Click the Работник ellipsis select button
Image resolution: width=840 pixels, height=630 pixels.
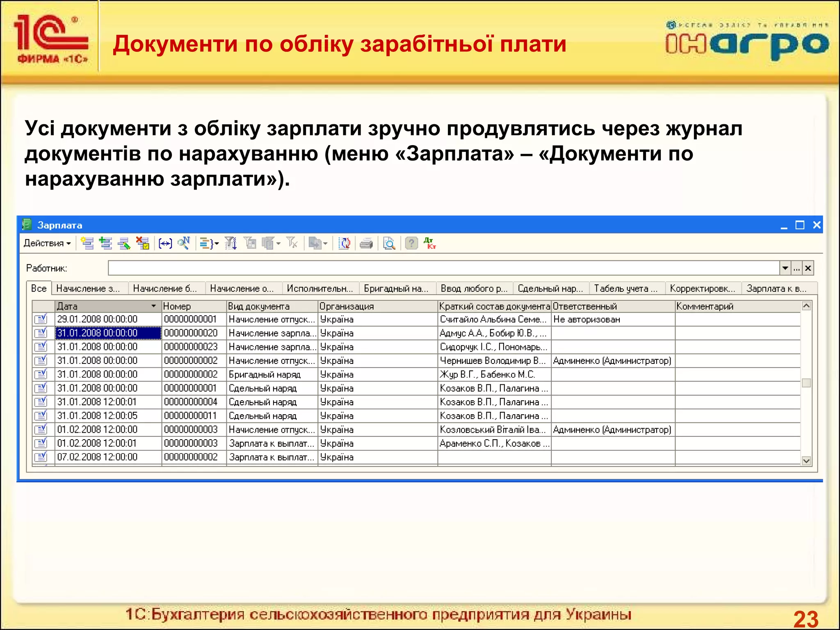click(797, 268)
